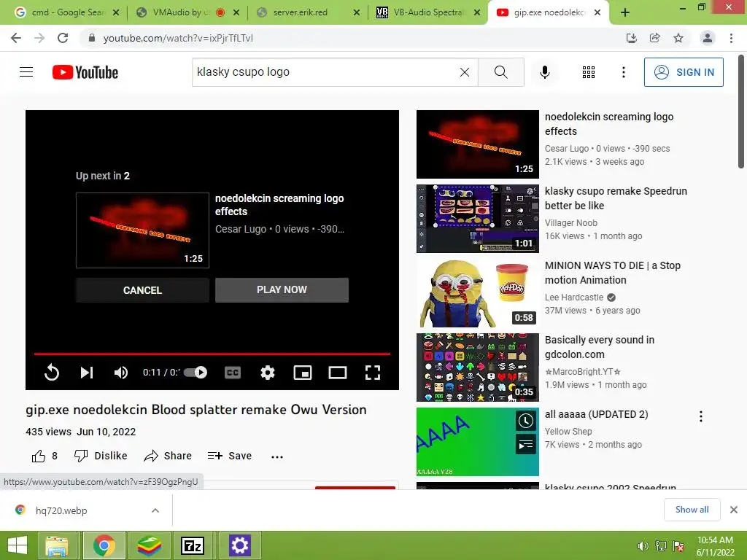The image size is (747, 560).
Task: Play the next video now
Action: (x=282, y=290)
